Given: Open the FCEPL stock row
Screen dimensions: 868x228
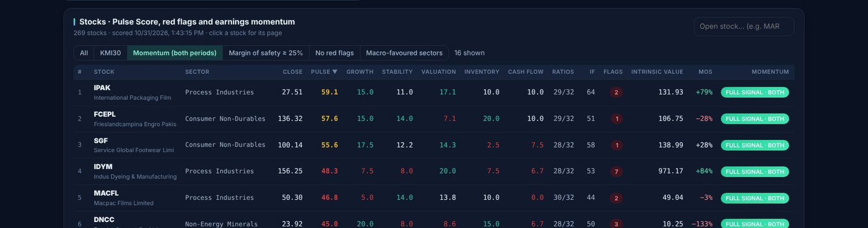Looking at the screenshot, I should pyautogui.click(x=434, y=118).
